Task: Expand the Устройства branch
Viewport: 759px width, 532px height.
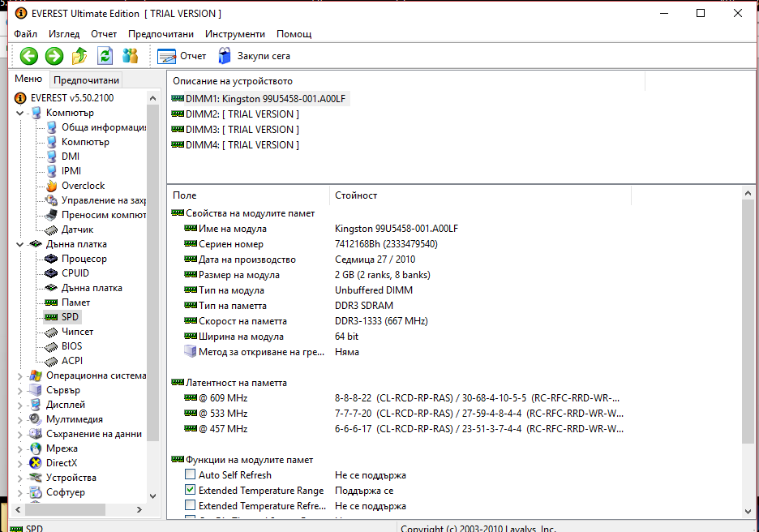Action: click(19, 478)
